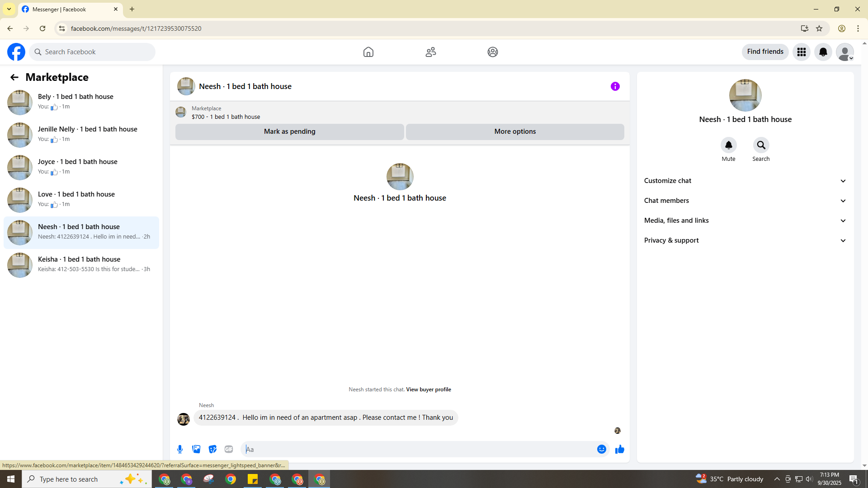
Task: Open the GIF picker icon
Action: click(x=229, y=449)
